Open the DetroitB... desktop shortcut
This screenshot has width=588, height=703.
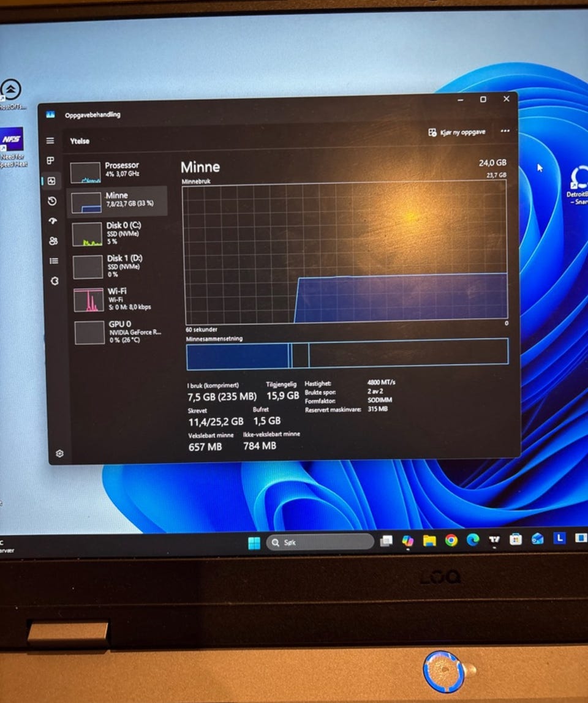click(x=578, y=186)
